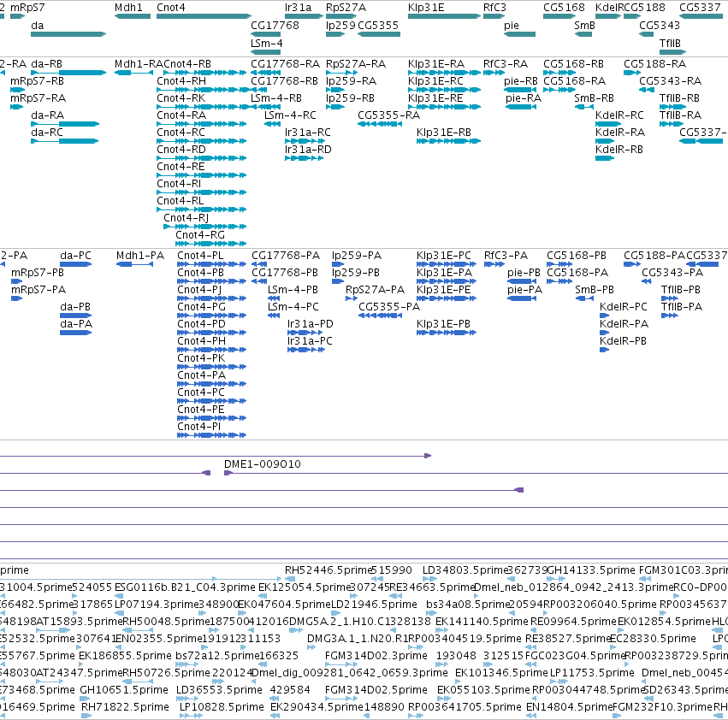Click the CG17768 gene label
The image size is (728, 720).
click(x=275, y=25)
